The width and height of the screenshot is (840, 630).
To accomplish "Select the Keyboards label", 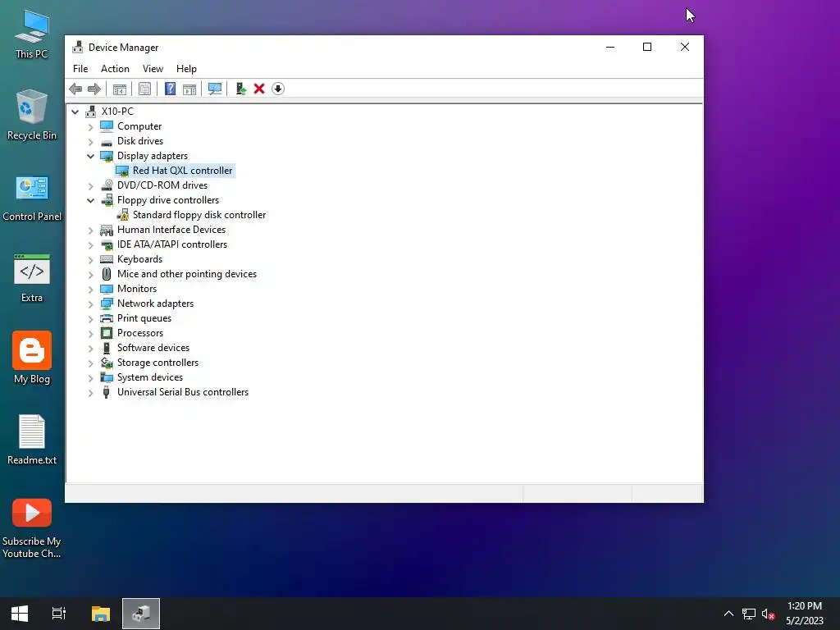I will point(139,259).
